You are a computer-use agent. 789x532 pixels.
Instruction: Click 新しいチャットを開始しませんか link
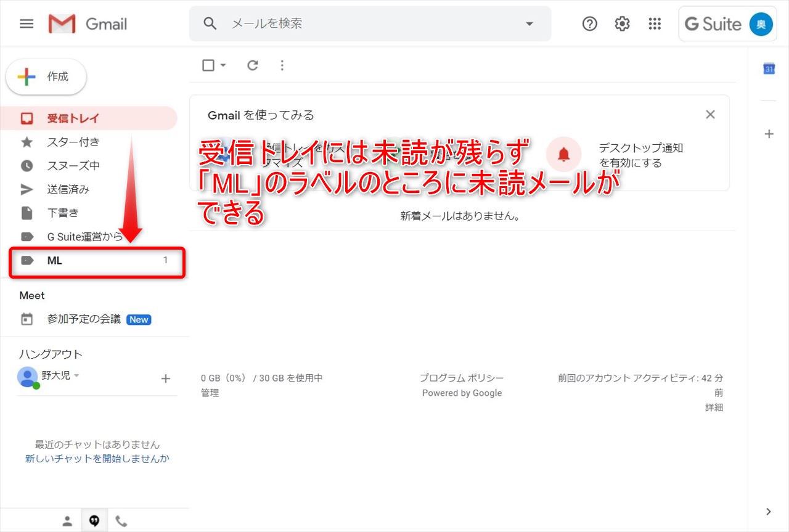click(x=97, y=459)
